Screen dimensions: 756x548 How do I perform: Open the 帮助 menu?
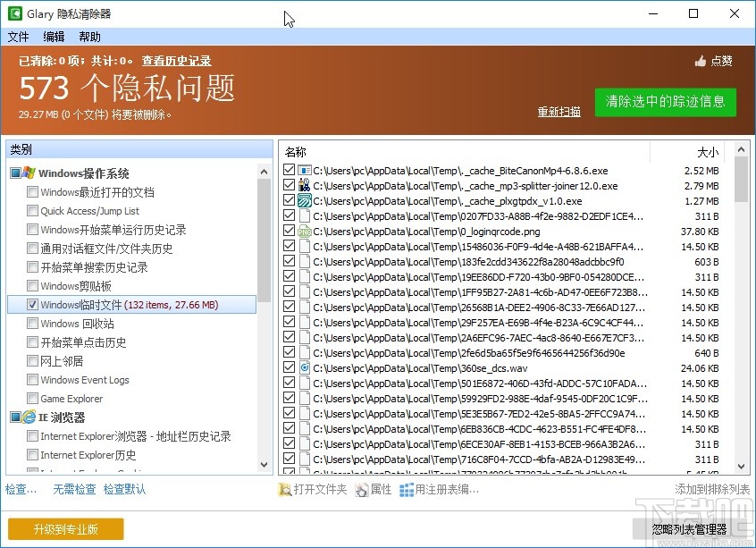[x=89, y=37]
